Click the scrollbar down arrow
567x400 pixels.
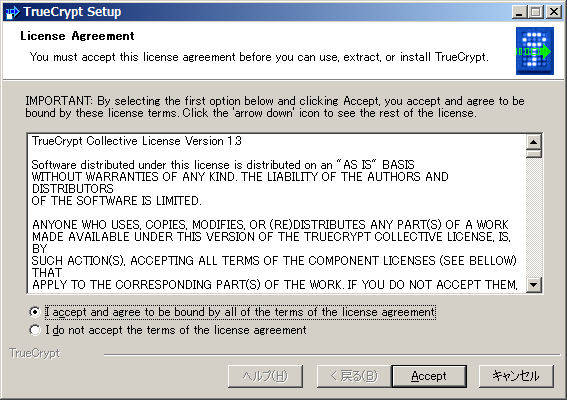(x=534, y=285)
